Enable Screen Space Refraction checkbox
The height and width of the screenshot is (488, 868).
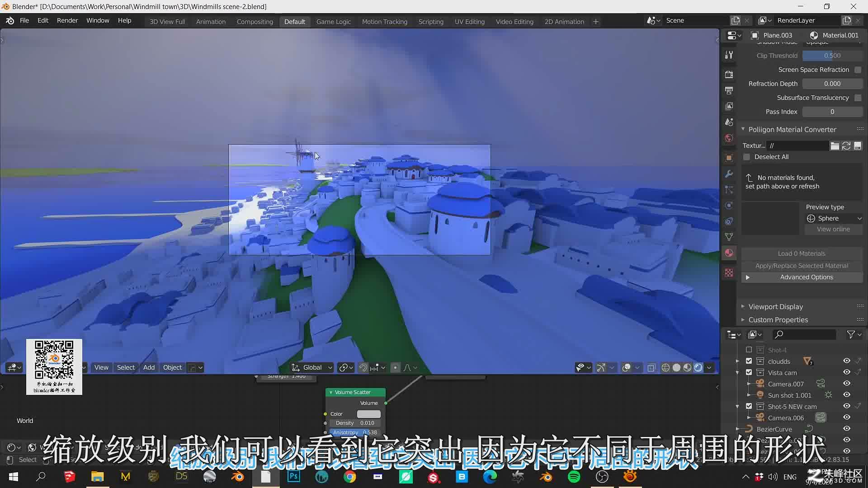tap(858, 70)
